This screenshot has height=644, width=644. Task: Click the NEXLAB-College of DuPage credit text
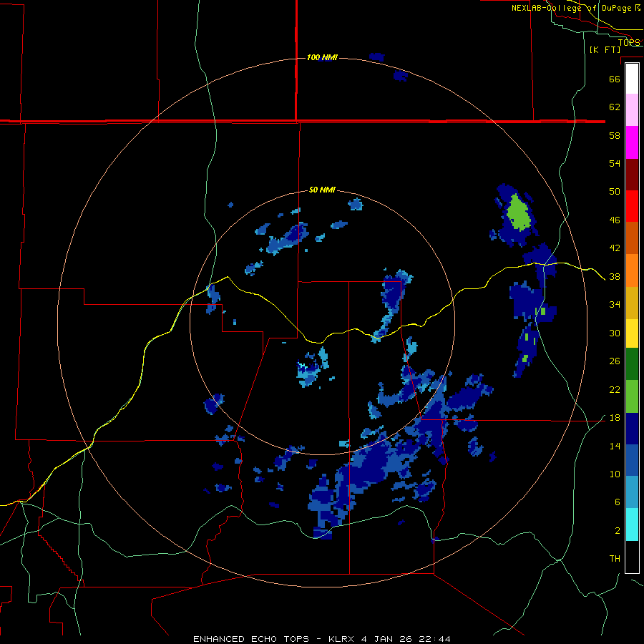[x=576, y=8]
